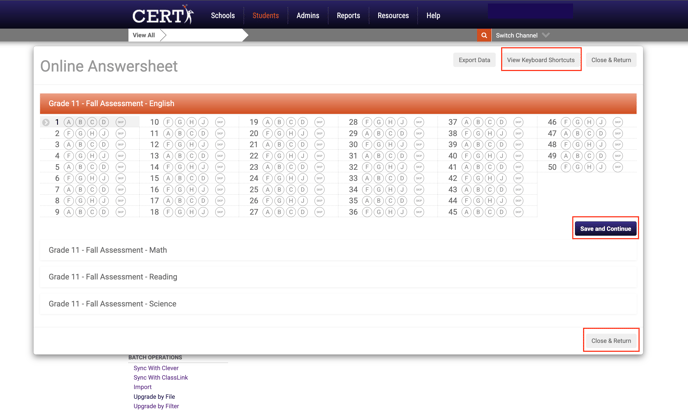Expand Grade 11 Fall Assessment Math section
This screenshot has height=412, width=688.
(x=108, y=250)
